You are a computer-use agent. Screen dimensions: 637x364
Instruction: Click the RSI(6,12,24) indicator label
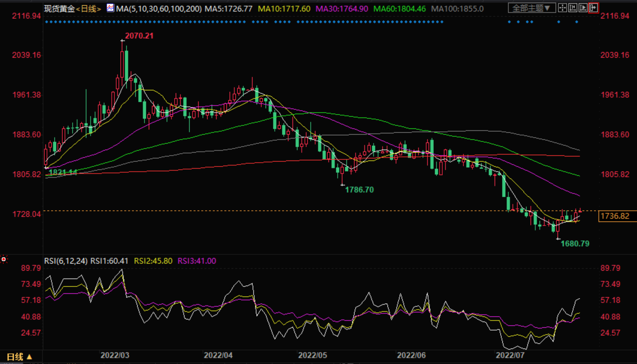pyautogui.click(x=65, y=261)
